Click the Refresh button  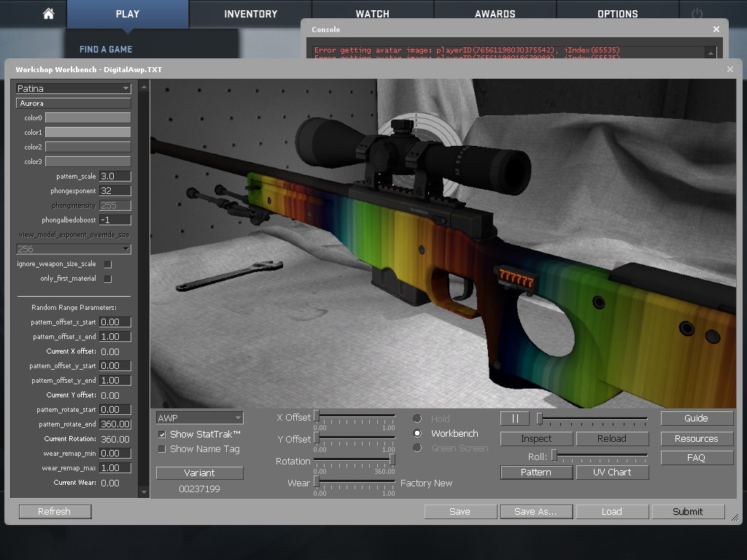point(55,511)
